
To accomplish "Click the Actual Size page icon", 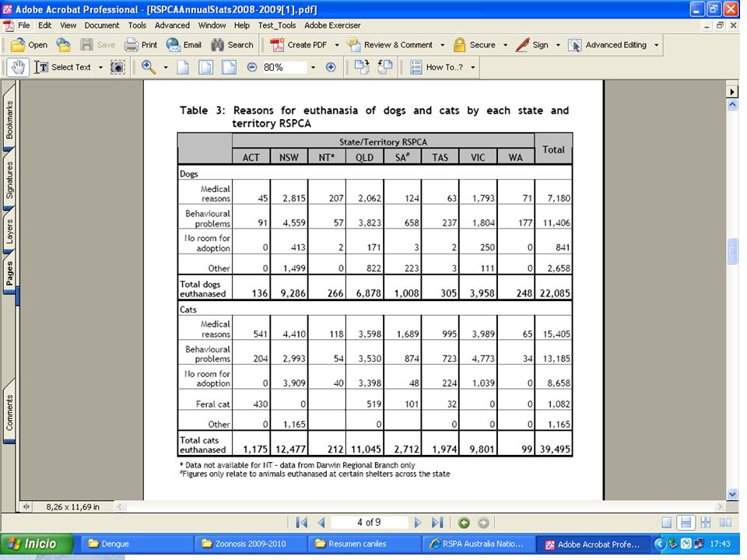I will point(183,67).
